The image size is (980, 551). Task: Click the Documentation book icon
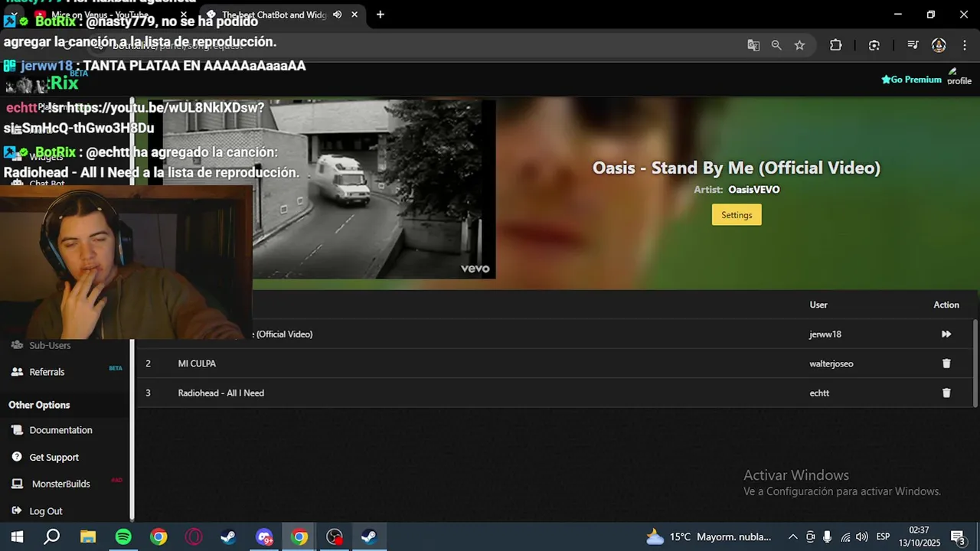[x=17, y=430]
